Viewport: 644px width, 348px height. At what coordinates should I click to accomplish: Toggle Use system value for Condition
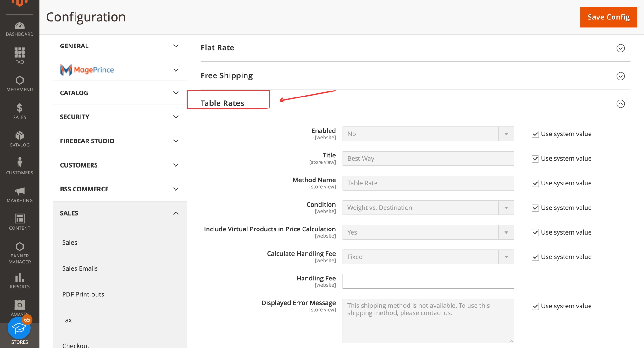click(535, 208)
